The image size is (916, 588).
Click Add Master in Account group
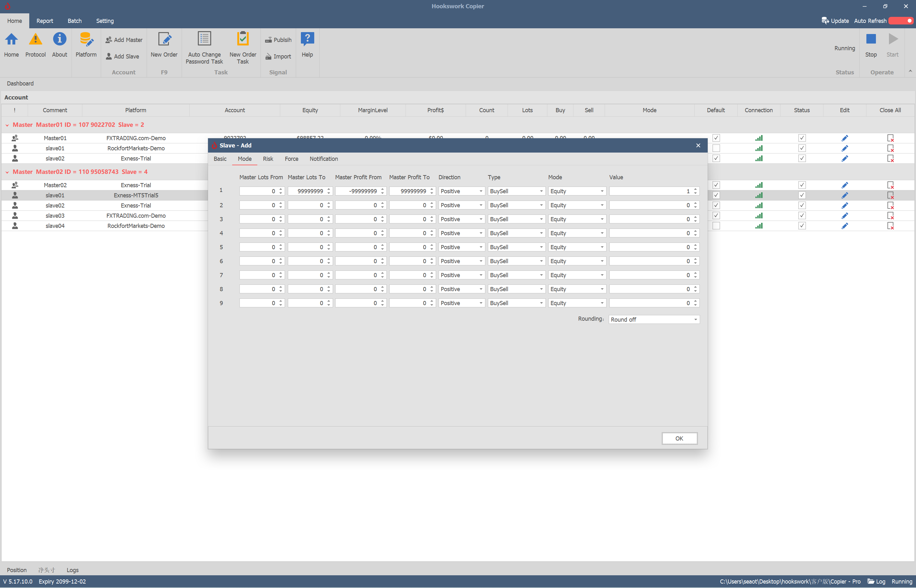point(124,40)
